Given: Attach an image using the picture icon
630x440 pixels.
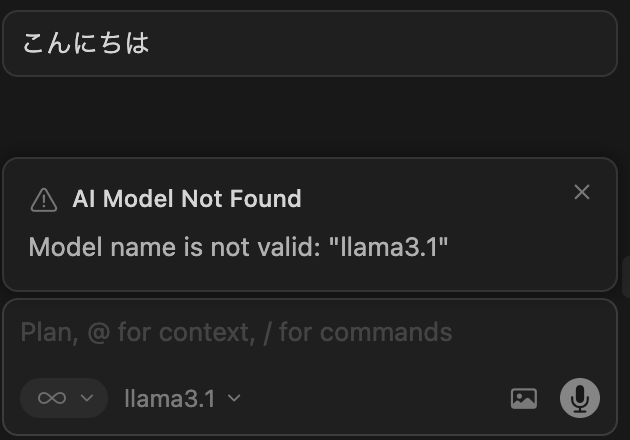Looking at the screenshot, I should (x=524, y=398).
